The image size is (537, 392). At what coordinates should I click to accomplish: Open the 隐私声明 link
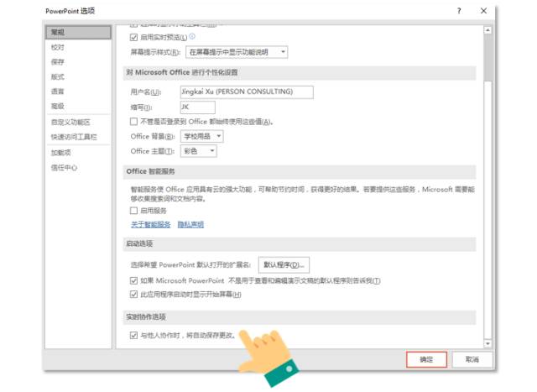pos(190,224)
